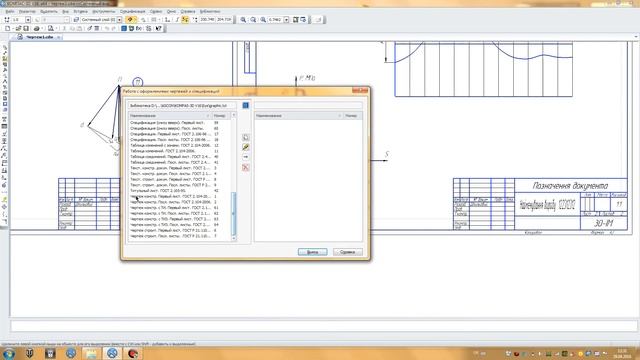
Task: Open the Libraries menu
Action: coord(210,11)
